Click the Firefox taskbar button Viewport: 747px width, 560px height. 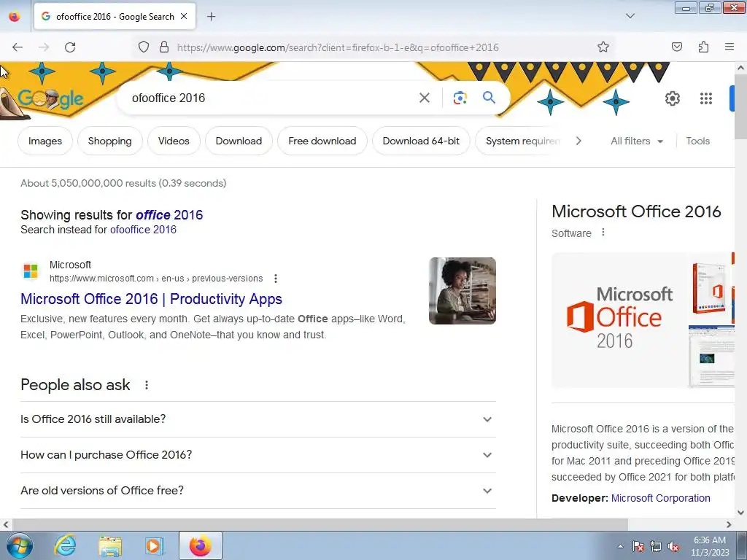(200, 545)
